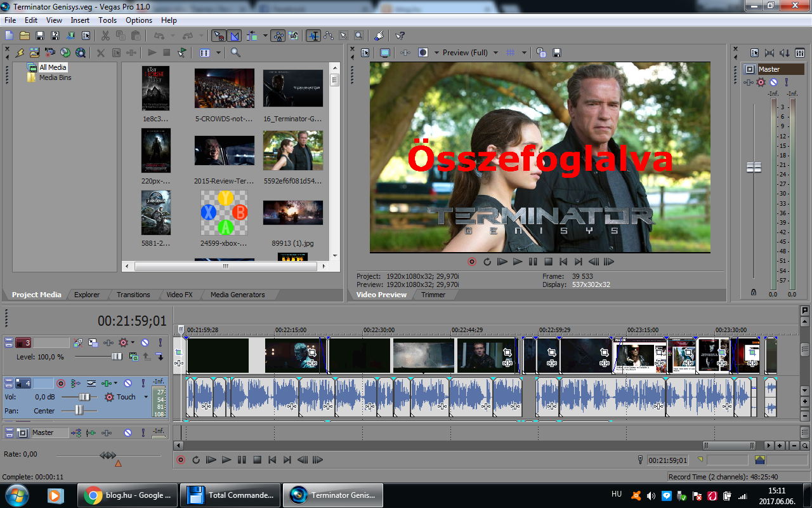This screenshot has height=508, width=812.
Task: Open Auto Ripple mode dropdown arrow
Action: pyautogui.click(x=265, y=36)
